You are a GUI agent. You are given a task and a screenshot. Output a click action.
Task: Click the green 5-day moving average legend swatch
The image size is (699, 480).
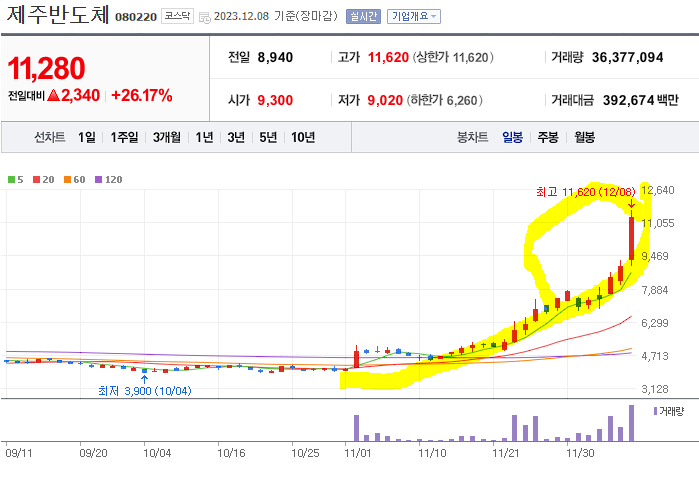[x=12, y=180]
